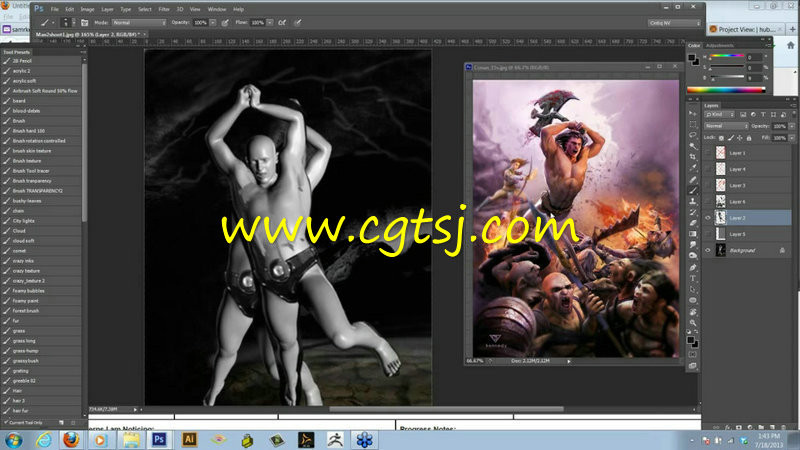Open Illustrator from the Windows taskbar
800x450 pixels.
tap(189, 439)
